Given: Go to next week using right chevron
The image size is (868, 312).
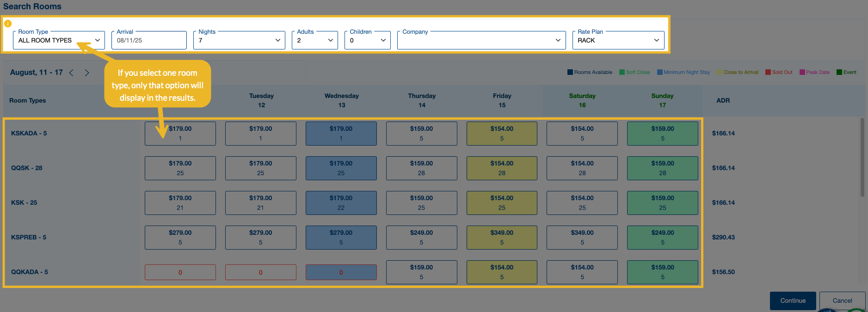Looking at the screenshot, I should tap(87, 73).
